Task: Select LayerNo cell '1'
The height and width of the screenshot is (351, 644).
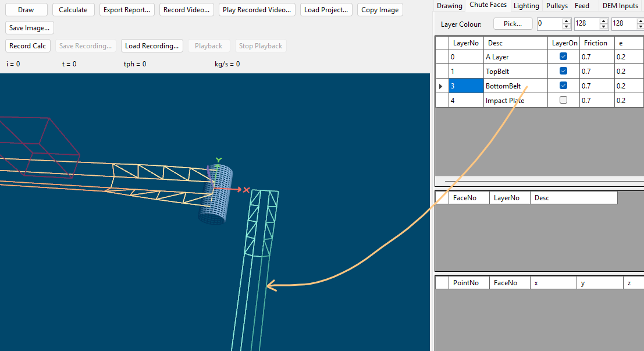Action: click(x=466, y=71)
